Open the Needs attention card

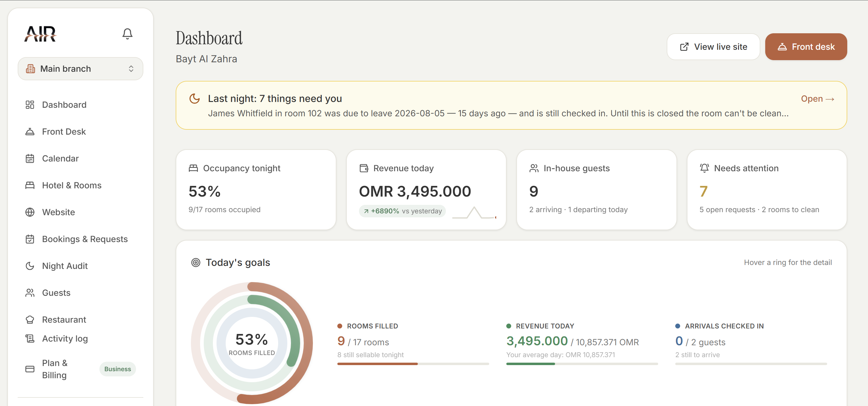[767, 190]
